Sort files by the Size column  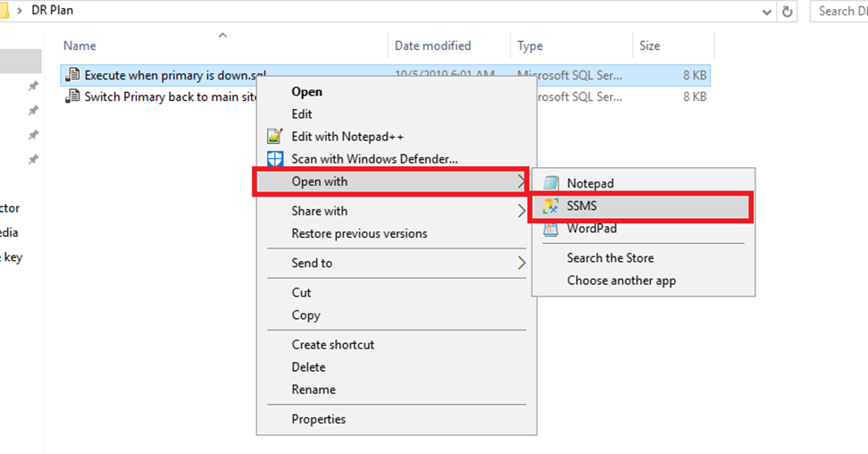click(649, 46)
